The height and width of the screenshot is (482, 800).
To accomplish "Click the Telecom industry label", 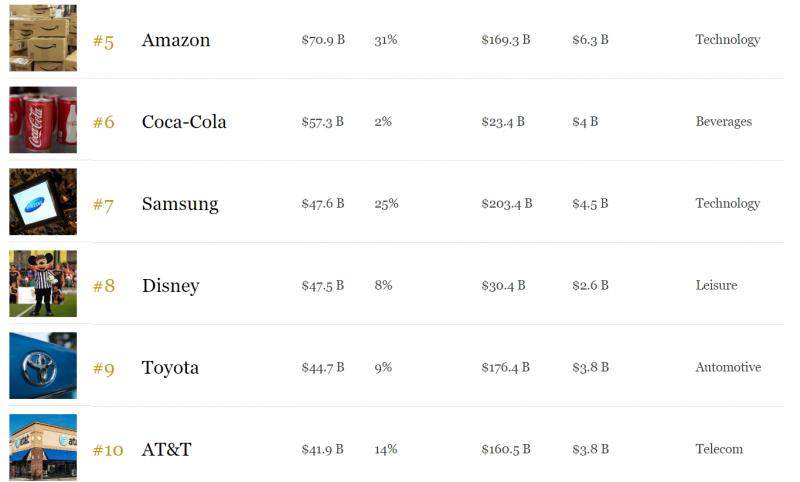I will pyautogui.click(x=719, y=450).
